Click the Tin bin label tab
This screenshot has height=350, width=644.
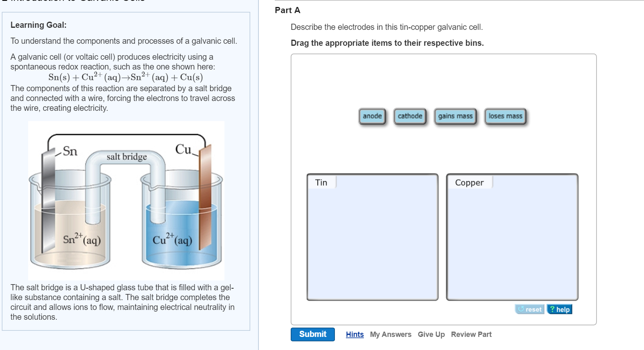(x=321, y=182)
